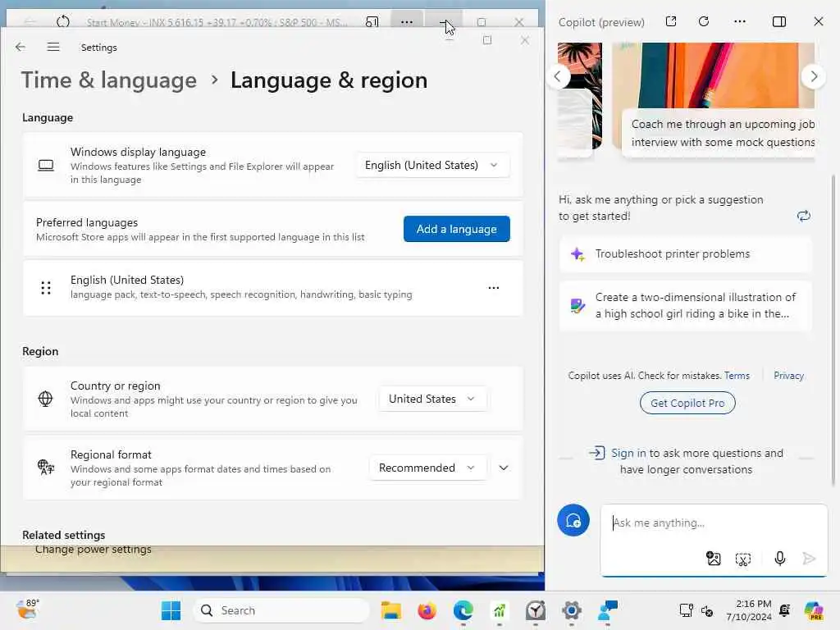Open more options for English (United States)
840x630 pixels.
pyautogui.click(x=493, y=288)
